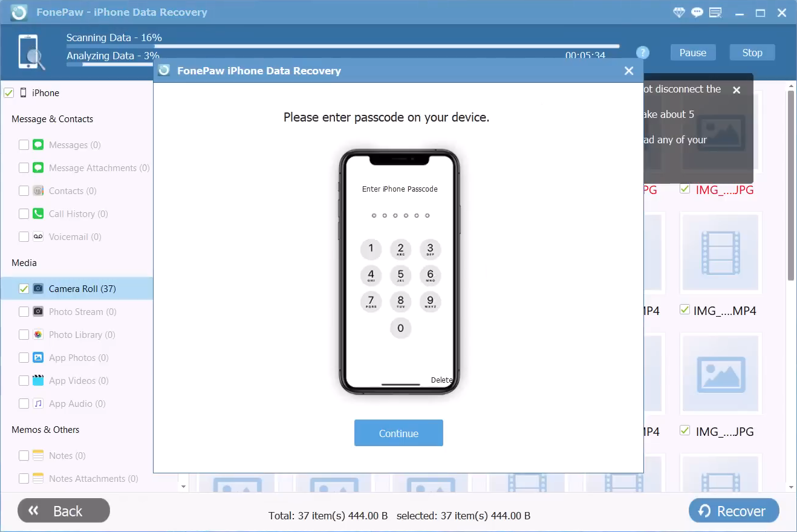Click the diamond purchase icon

click(x=678, y=12)
